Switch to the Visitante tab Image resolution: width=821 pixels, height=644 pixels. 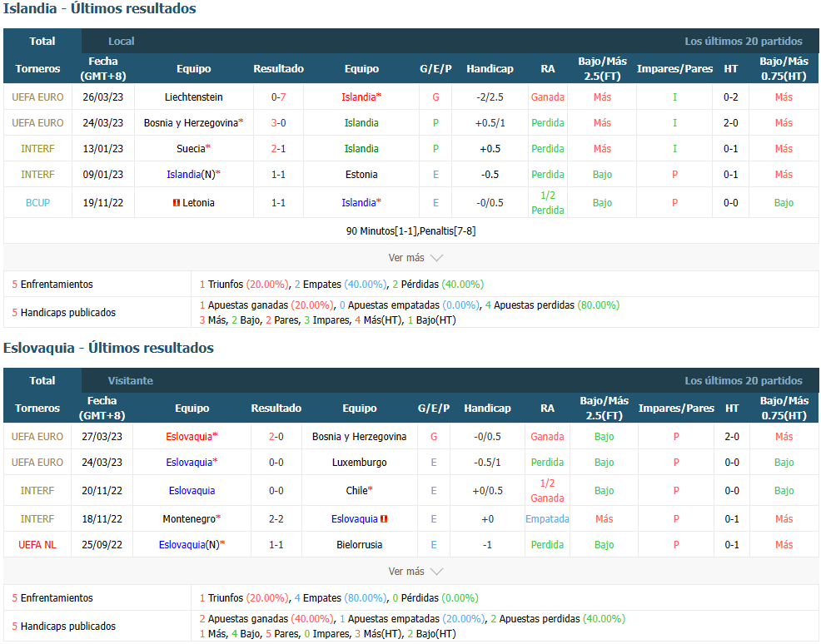pos(131,380)
